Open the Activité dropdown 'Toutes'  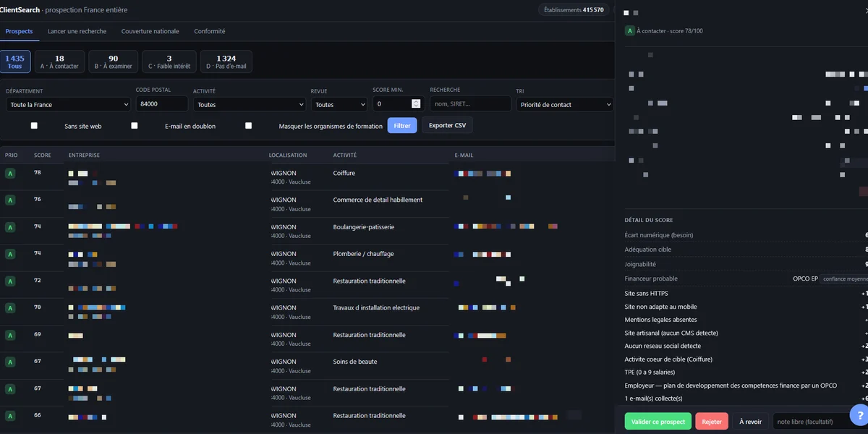[250, 104]
